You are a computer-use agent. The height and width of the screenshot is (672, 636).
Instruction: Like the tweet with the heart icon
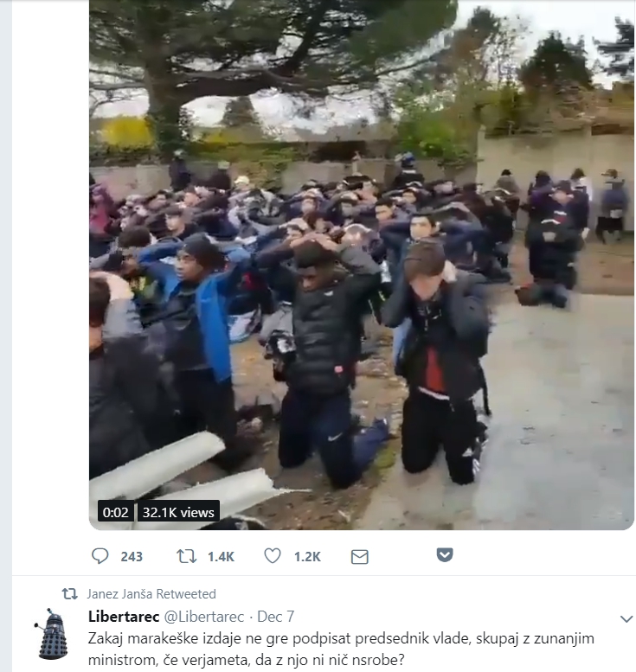(273, 556)
